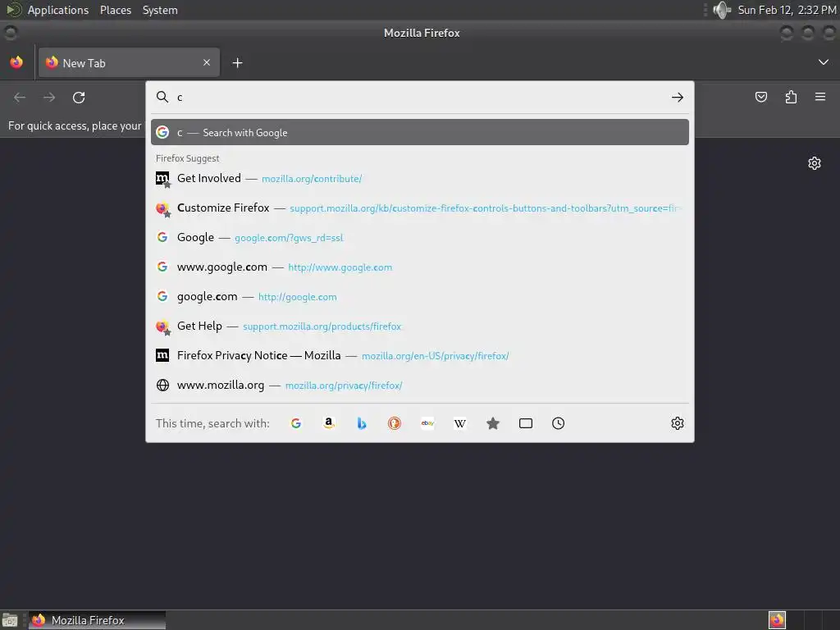Viewport: 840px width, 630px height.
Task: Open Firefox Privacy Notice — Mozilla suggestion
Action: click(x=420, y=355)
